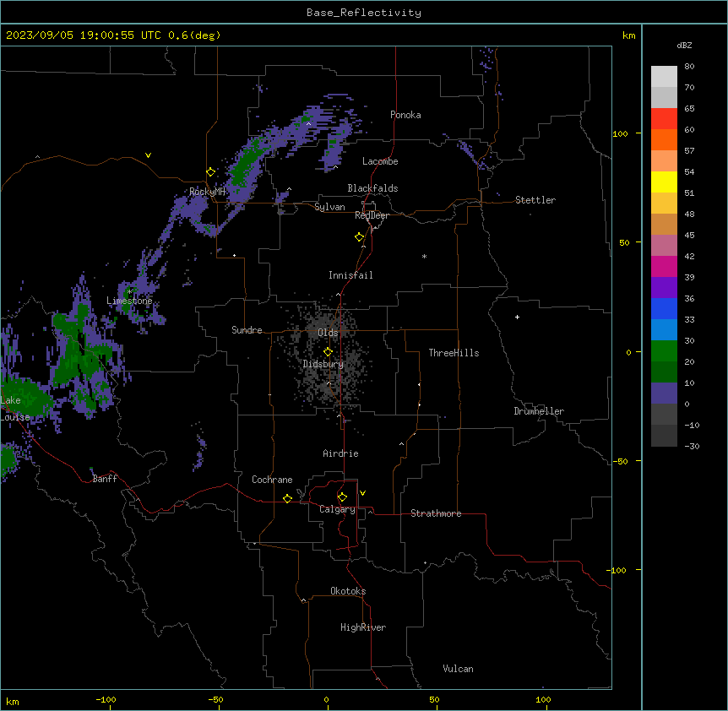Image resolution: width=728 pixels, height=711 pixels.
Task: Select the 60 dBZ orange color swatch
Action: (x=664, y=139)
